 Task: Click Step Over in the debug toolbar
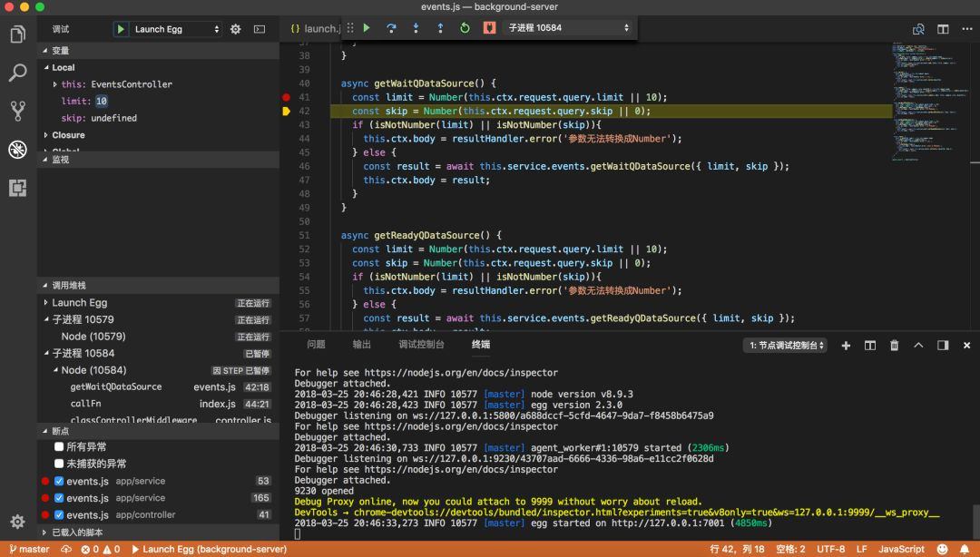(391, 28)
